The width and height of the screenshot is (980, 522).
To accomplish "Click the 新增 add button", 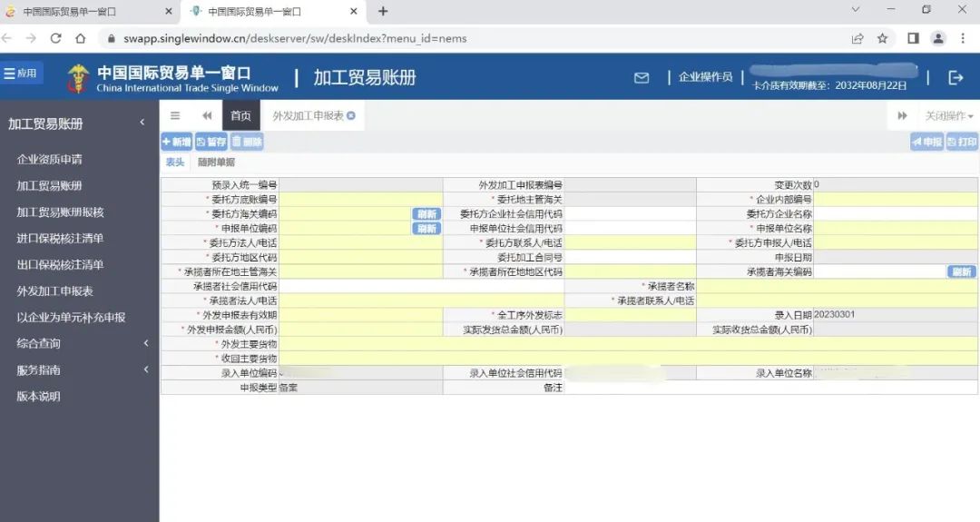I will coord(177,142).
